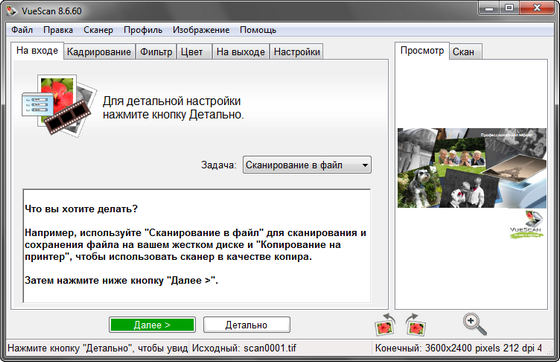Click the rotate left image icon
The image size is (560, 362).
(x=385, y=325)
